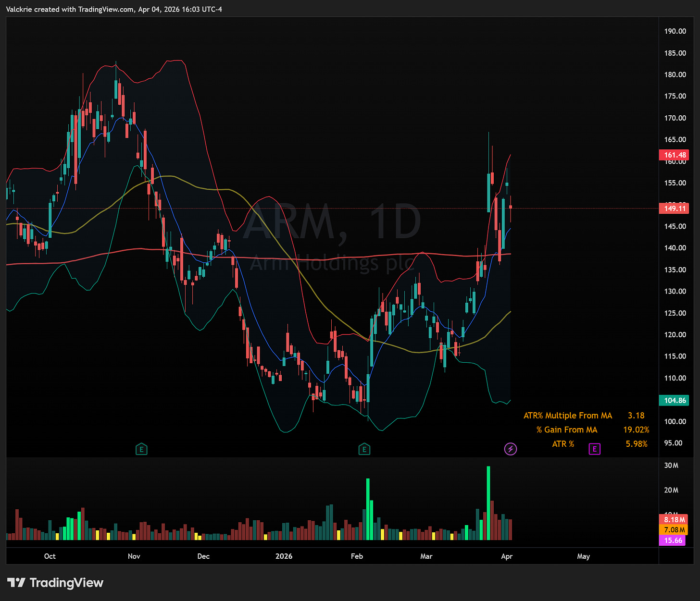This screenshot has width=700, height=601.
Task: Select the green 104.86 price label
Action: point(675,400)
